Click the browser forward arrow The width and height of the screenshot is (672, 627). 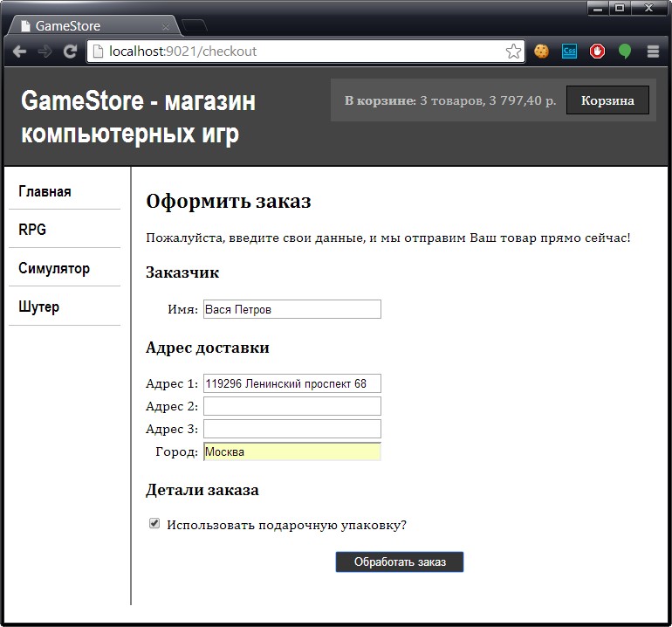coord(45,52)
